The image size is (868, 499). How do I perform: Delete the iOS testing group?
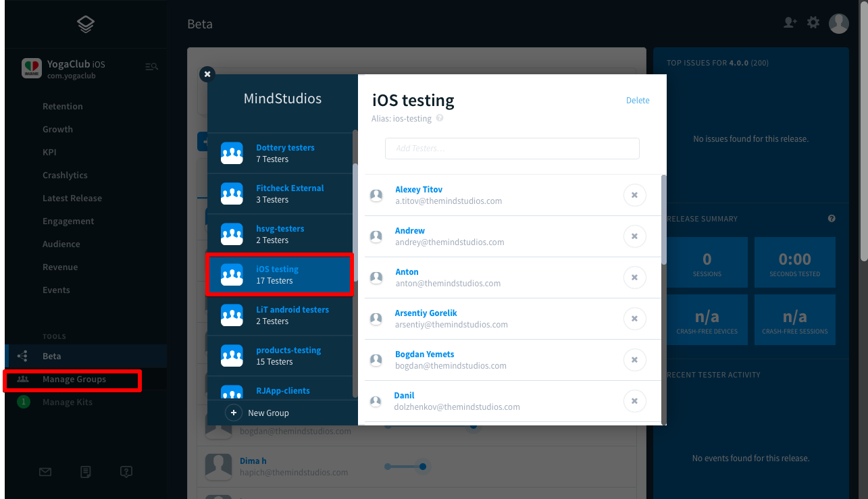tap(638, 101)
